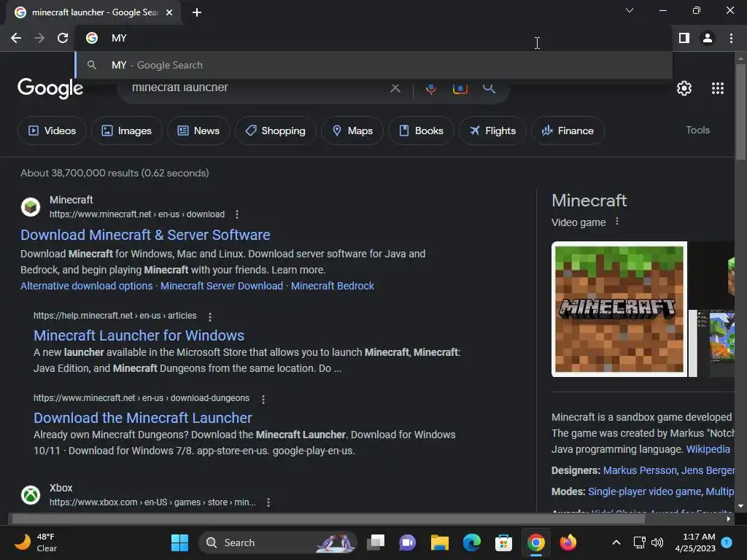
Task: Open Google quick settings gear
Action: 684,88
